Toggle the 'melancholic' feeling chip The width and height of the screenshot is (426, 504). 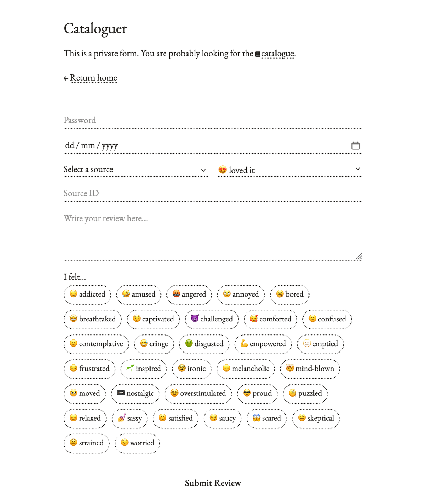tap(246, 369)
